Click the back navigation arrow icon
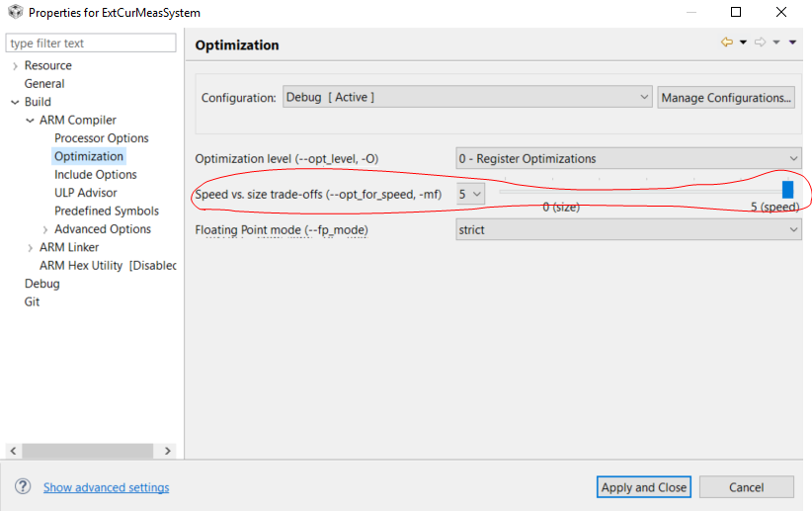 (x=727, y=43)
